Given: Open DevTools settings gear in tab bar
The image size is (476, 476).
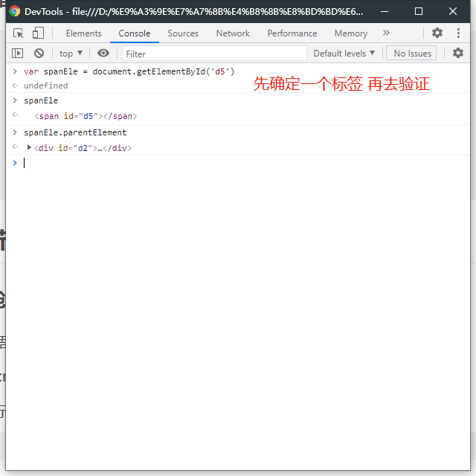Looking at the screenshot, I should (437, 33).
